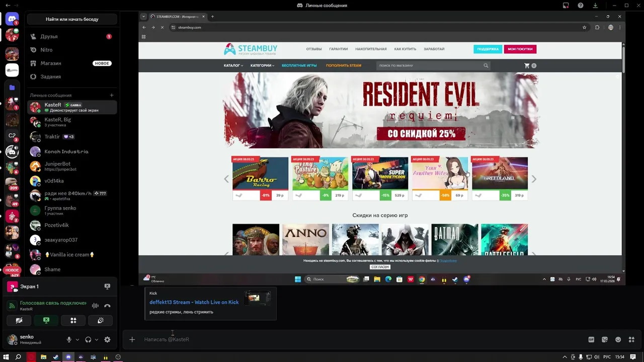Open Konoh Industria conversation

tap(72, 151)
